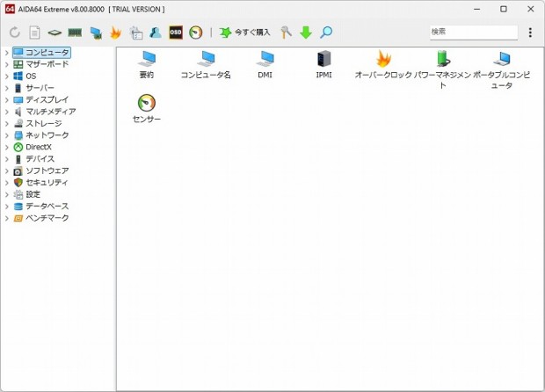The width and height of the screenshot is (545, 392).
Task: Click the green download update arrow
Action: 306,33
